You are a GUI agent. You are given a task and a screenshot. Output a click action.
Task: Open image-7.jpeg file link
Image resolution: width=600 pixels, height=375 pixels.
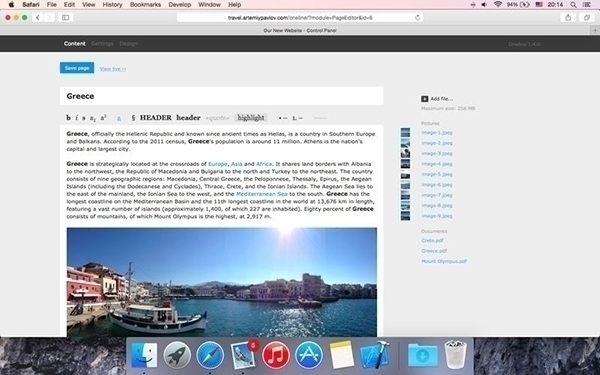[x=437, y=195]
